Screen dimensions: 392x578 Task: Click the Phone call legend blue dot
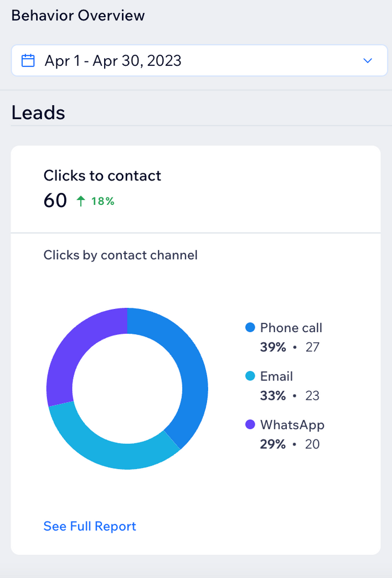(x=250, y=328)
